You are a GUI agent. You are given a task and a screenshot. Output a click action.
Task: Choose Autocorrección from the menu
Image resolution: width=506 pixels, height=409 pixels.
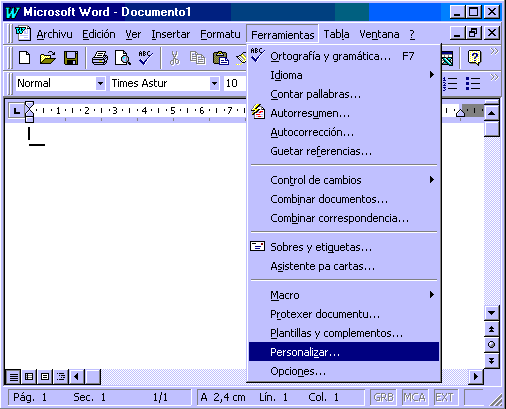[x=344, y=132]
